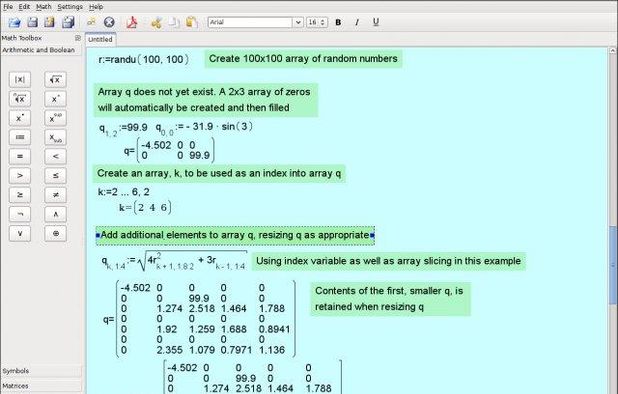The width and height of the screenshot is (618, 394).
Task: Insert logical NOT operator
Action: (x=20, y=214)
